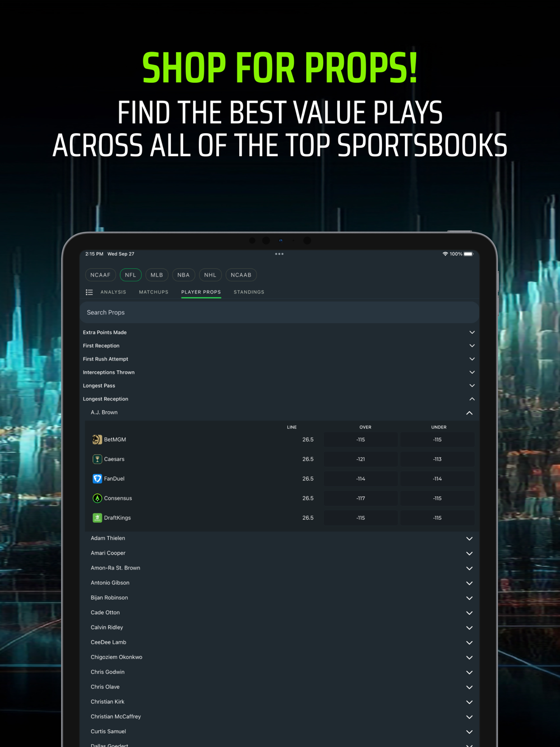This screenshot has height=747, width=560.
Task: Tap FanDuel over odds -114
Action: (x=361, y=479)
